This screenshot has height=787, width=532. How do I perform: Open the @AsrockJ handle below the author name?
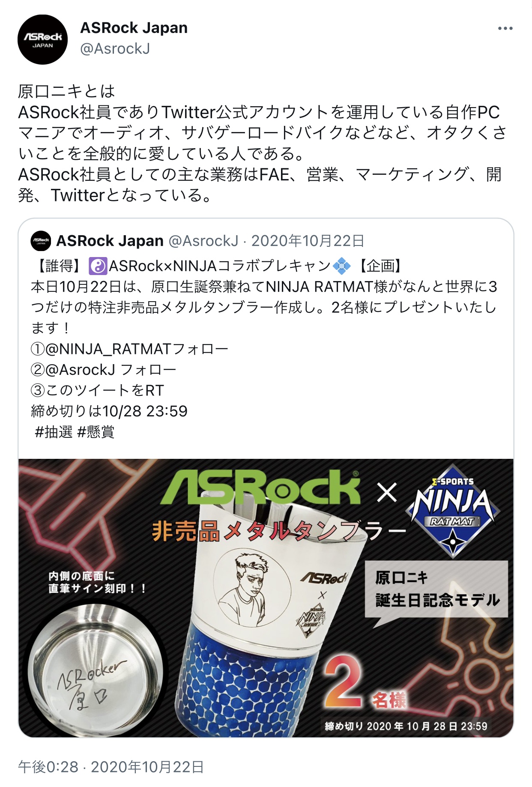point(115,49)
